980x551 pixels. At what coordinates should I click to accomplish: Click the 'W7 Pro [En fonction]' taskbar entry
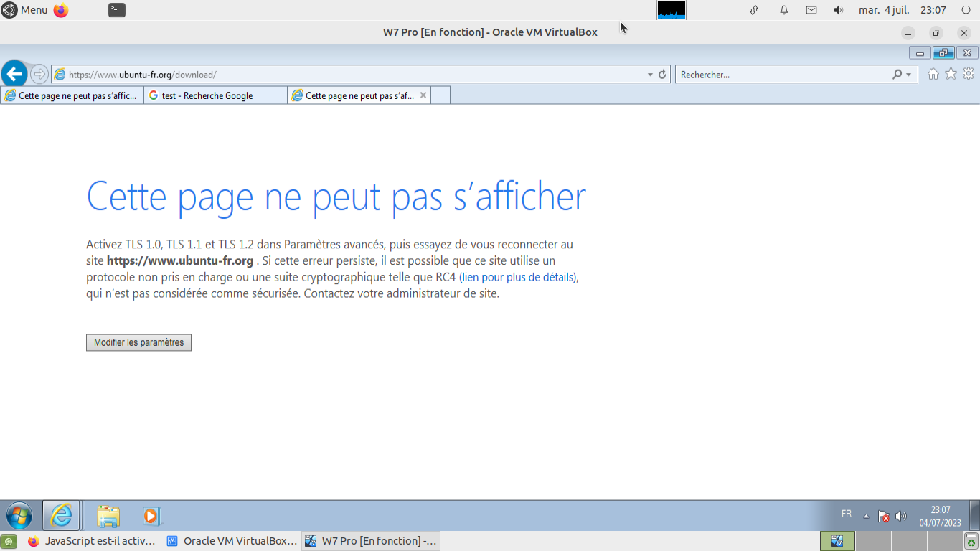click(371, 541)
